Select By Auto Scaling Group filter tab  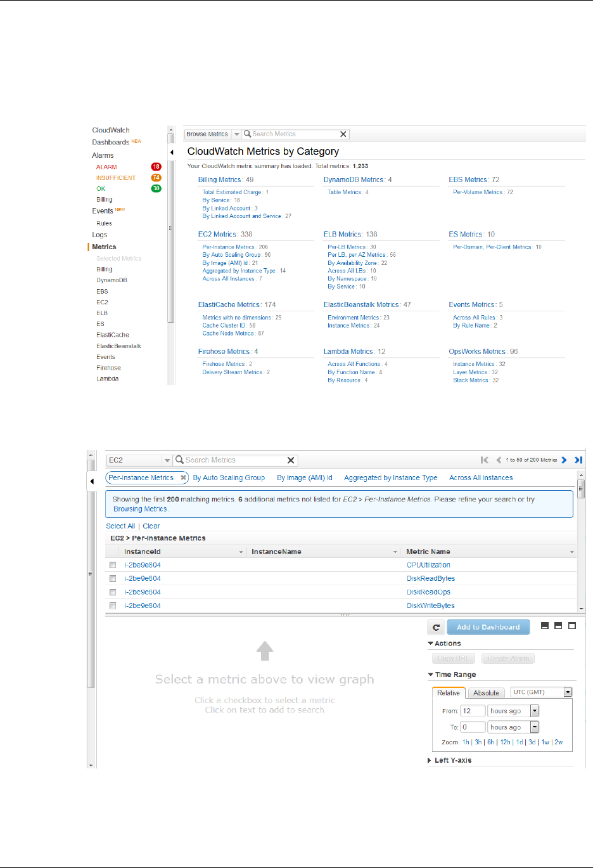coord(229,478)
